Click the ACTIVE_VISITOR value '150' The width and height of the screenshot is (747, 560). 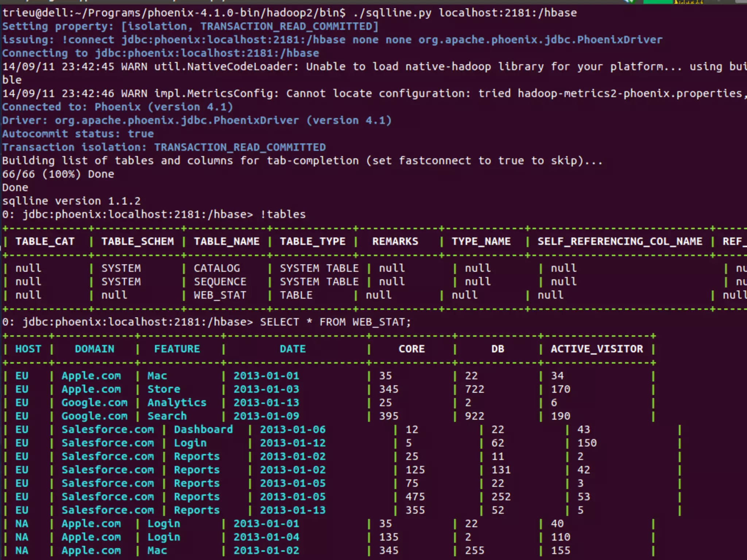587,443
